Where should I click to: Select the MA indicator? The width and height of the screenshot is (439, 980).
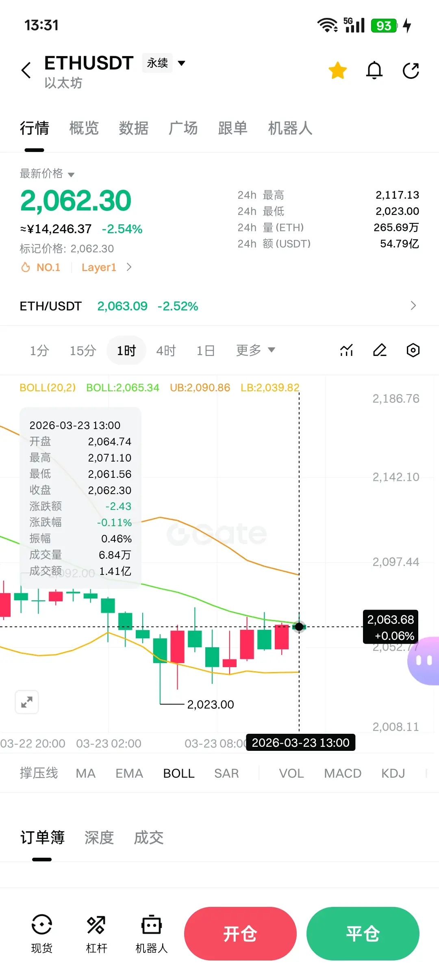coord(86,773)
